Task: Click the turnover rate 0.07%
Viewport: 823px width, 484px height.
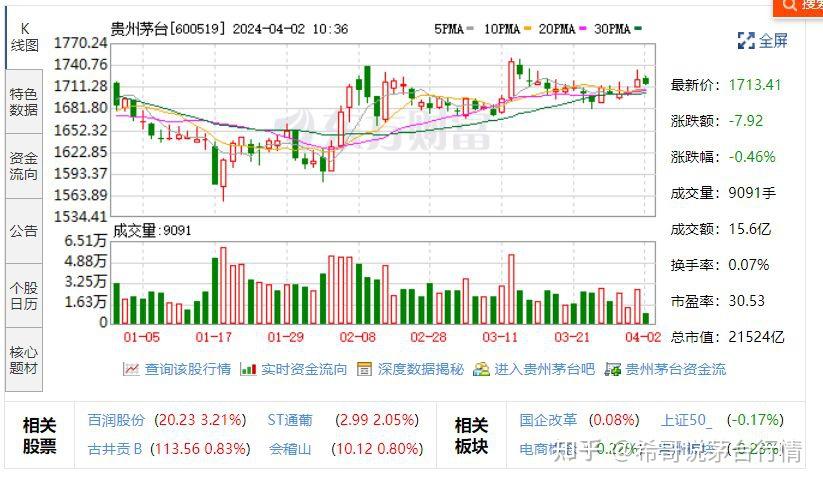Action: coord(748,265)
